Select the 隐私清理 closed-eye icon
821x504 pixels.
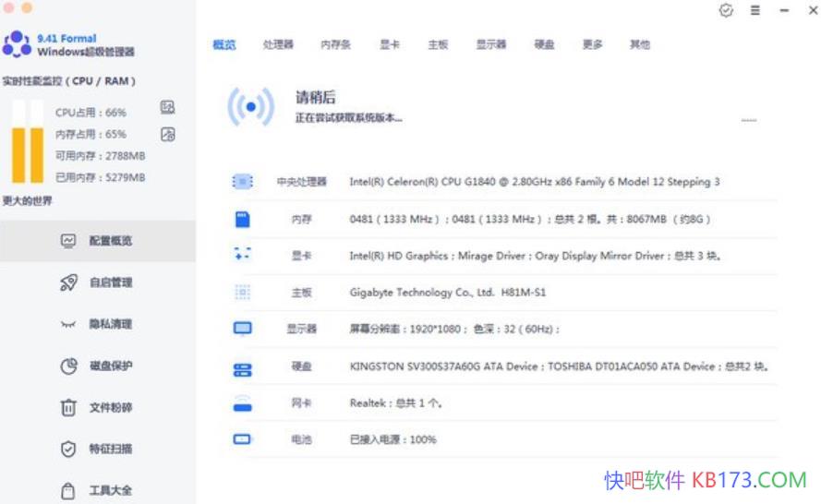[x=68, y=324]
